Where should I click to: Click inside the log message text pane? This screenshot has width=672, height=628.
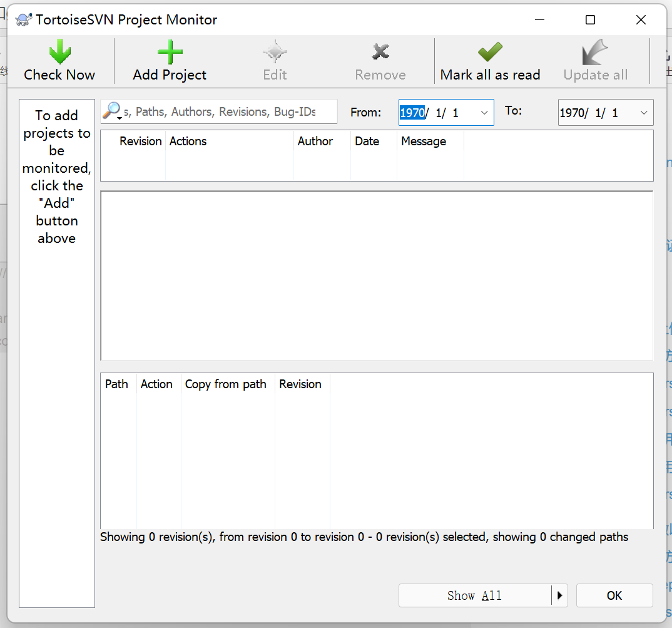(x=377, y=276)
